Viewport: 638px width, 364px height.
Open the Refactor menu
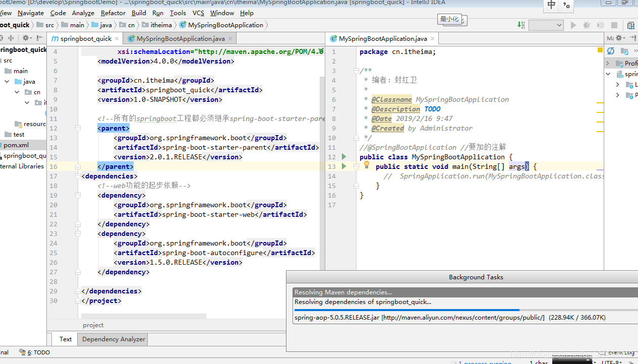pyautogui.click(x=113, y=13)
